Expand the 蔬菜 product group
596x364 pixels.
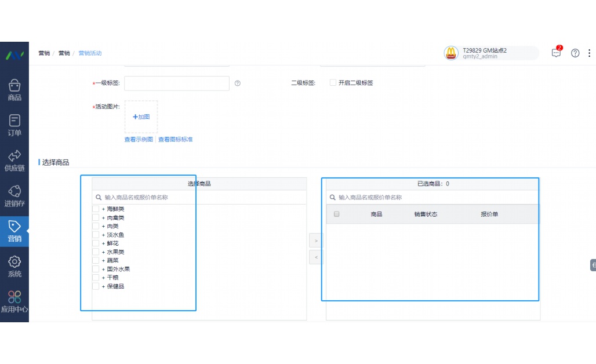(104, 260)
